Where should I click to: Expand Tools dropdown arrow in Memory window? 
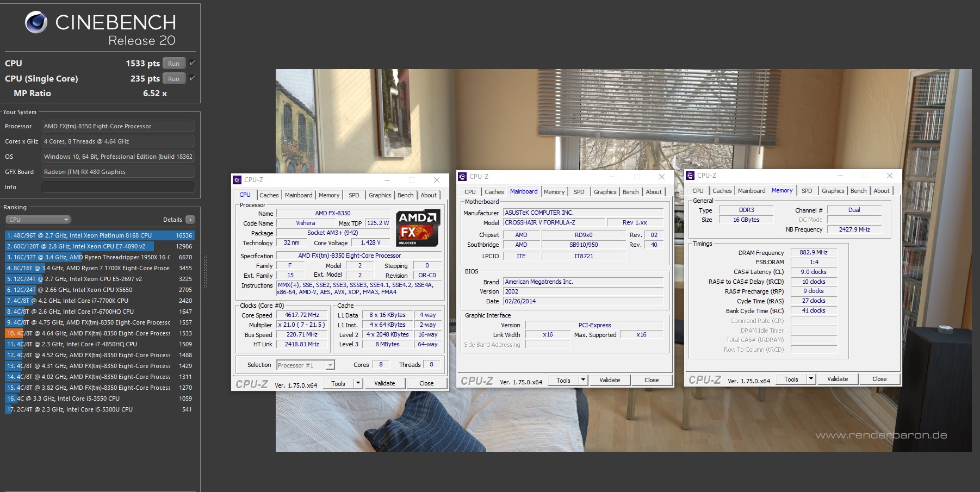tap(811, 379)
